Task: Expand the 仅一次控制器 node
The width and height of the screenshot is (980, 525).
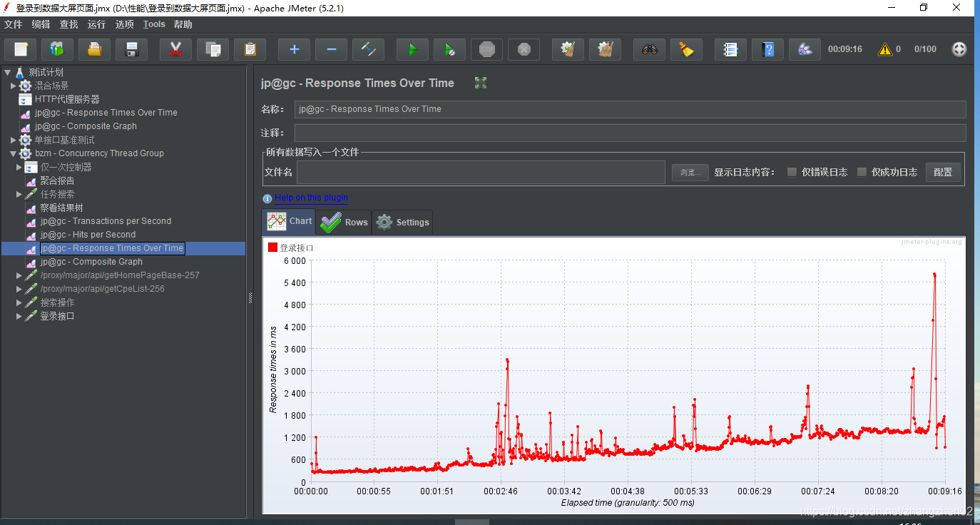Action: [19, 167]
